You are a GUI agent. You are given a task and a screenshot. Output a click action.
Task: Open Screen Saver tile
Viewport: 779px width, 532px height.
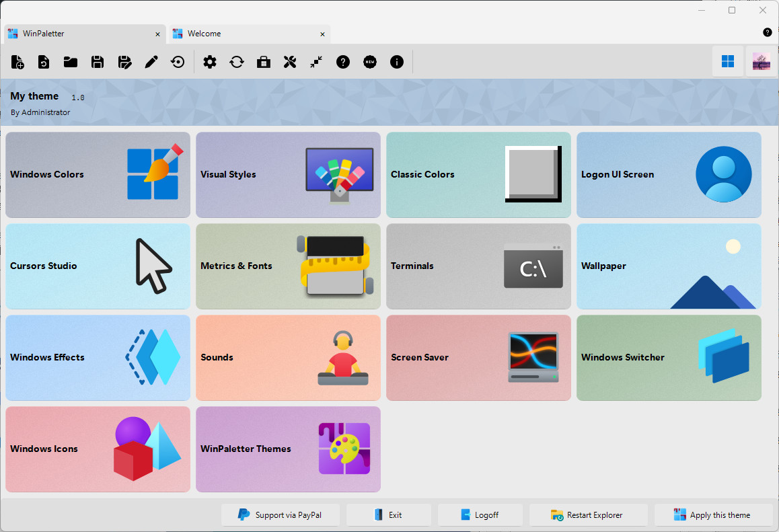pyautogui.click(x=478, y=358)
